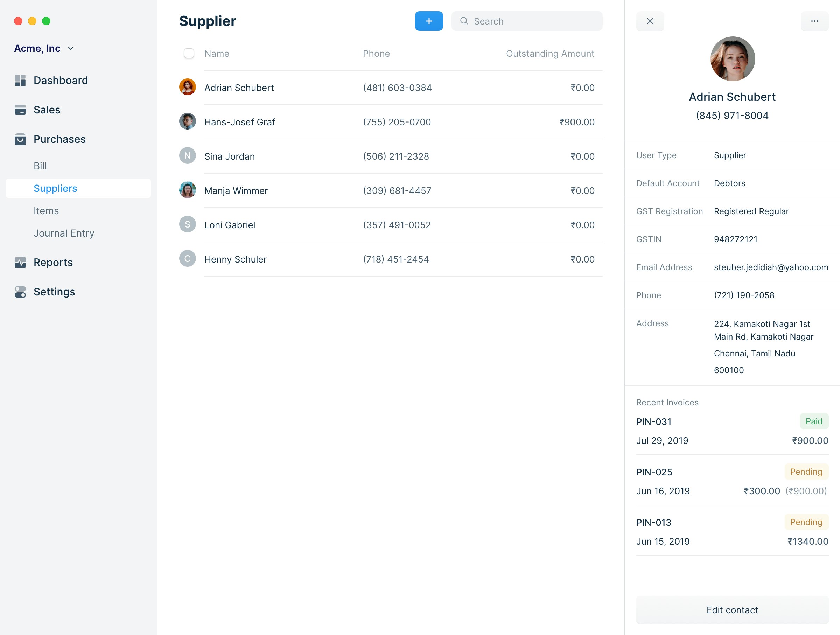Click Adrian Schubert's large profile photo

732,59
